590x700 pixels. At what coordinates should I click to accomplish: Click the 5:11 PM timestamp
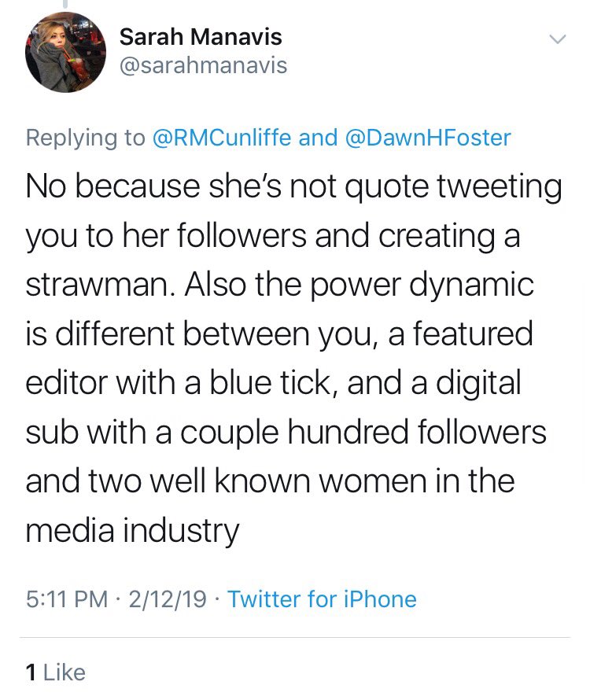click(67, 599)
